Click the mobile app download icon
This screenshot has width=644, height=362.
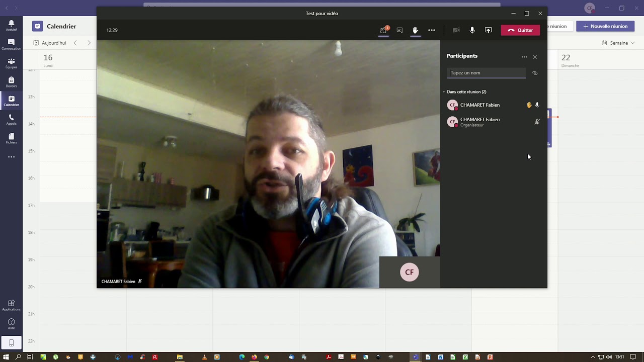pos(11,343)
